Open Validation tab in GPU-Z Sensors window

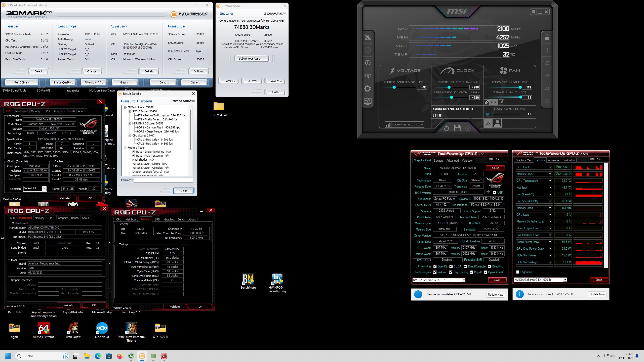pyautogui.click(x=569, y=160)
